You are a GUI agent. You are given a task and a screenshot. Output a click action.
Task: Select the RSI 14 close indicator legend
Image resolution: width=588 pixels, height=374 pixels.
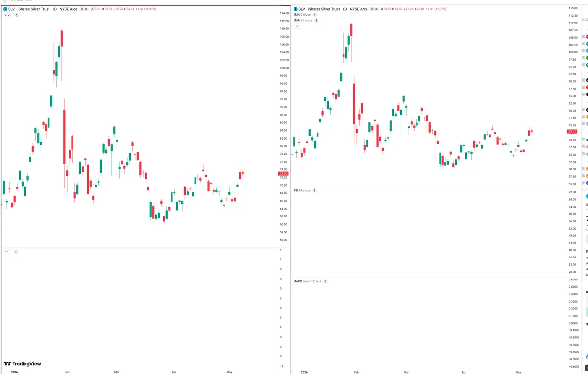tap(302, 190)
